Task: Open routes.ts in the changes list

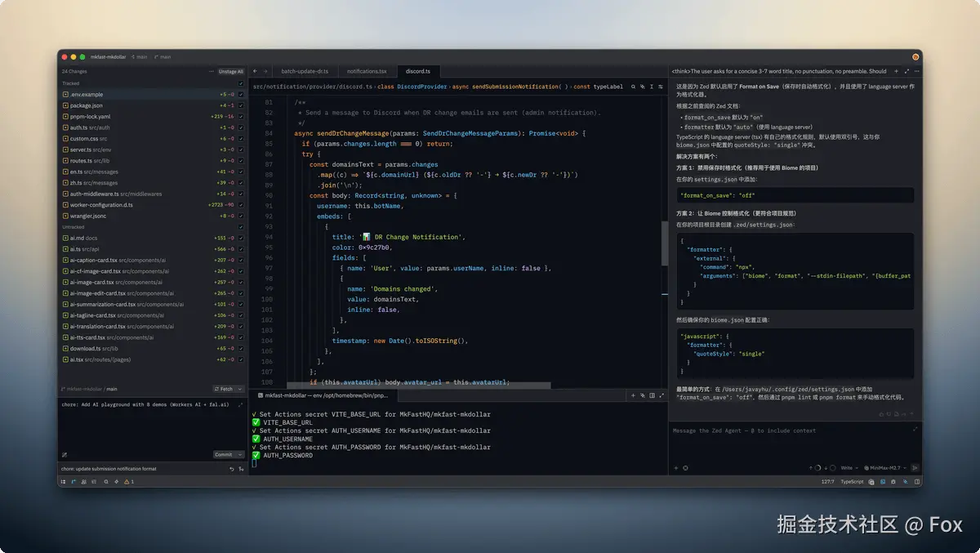Action: coord(151,161)
